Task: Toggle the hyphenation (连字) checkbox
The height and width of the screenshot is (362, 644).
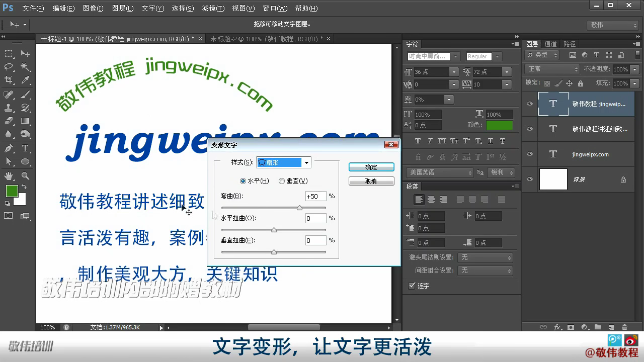Action: point(412,286)
